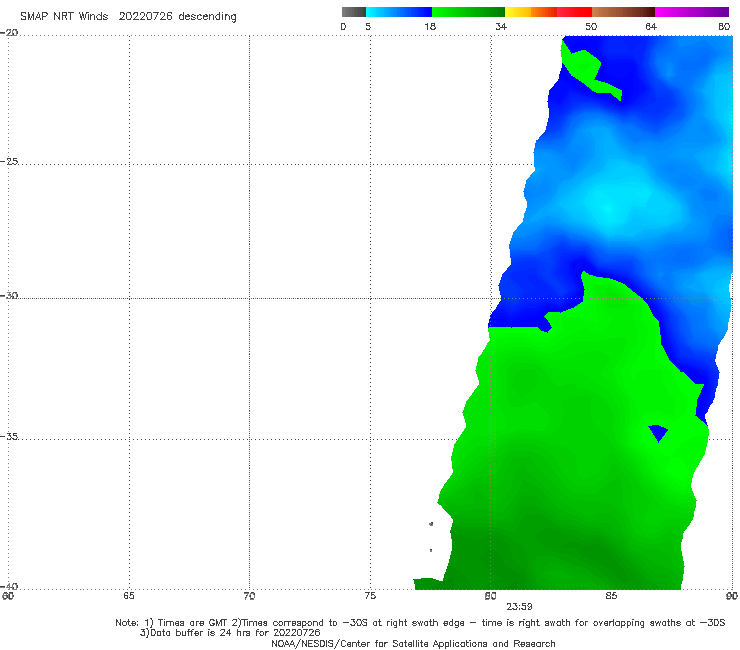Click the swath time '23:59'
This screenshot has width=740, height=650.
(x=519, y=607)
